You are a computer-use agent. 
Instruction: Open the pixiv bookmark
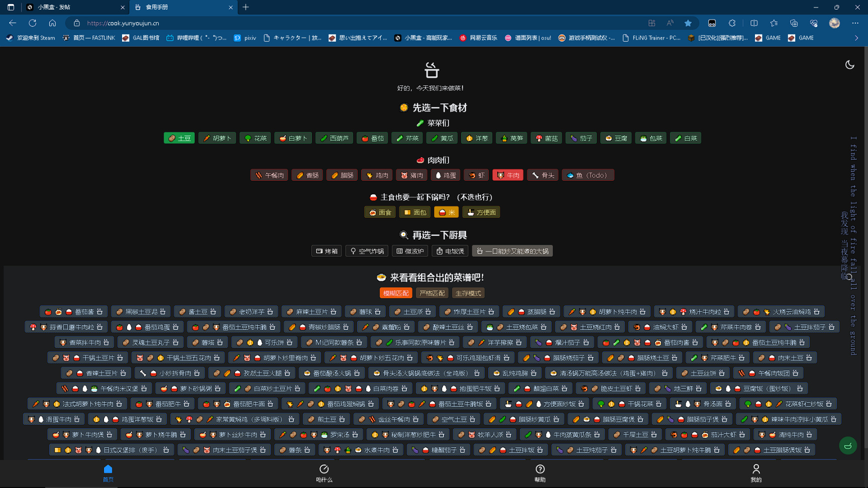[x=245, y=38]
